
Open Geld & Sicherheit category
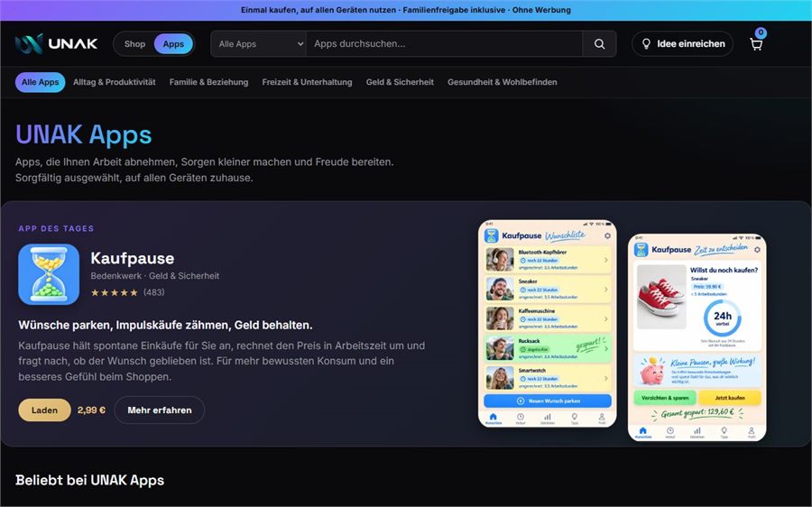(x=400, y=82)
